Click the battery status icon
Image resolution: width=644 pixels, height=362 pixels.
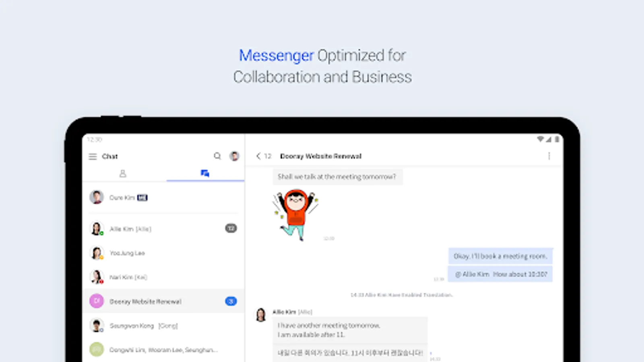coord(557,139)
